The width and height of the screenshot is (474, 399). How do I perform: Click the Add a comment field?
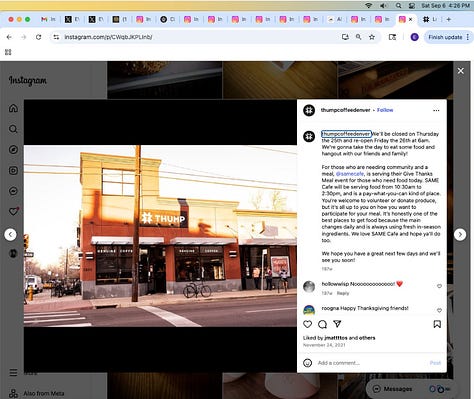(x=370, y=363)
